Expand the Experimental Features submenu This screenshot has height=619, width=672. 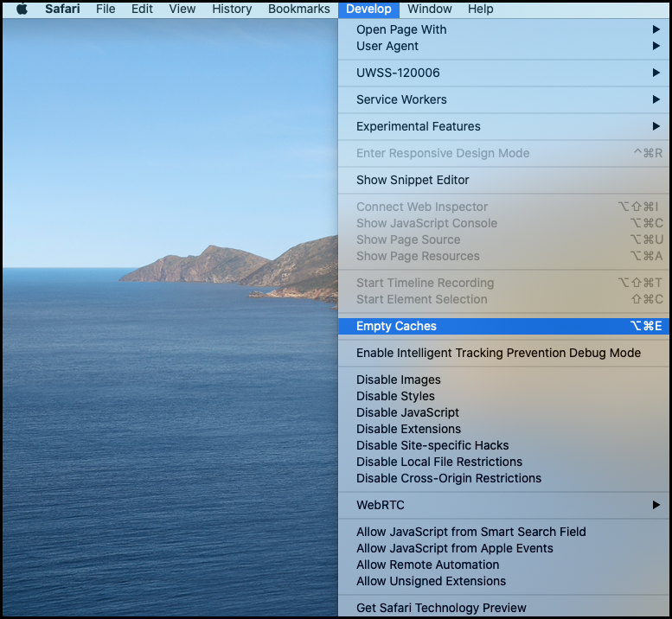tap(505, 126)
